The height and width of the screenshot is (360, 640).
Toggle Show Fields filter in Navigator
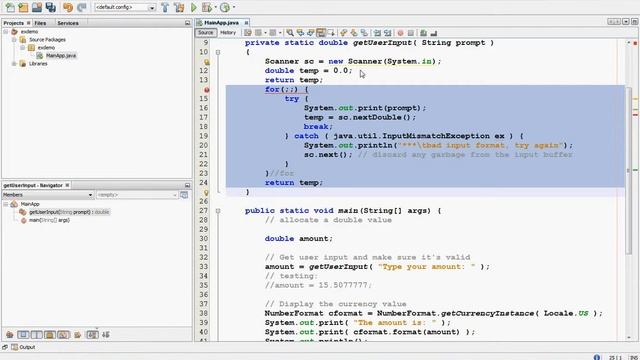tap(23, 335)
